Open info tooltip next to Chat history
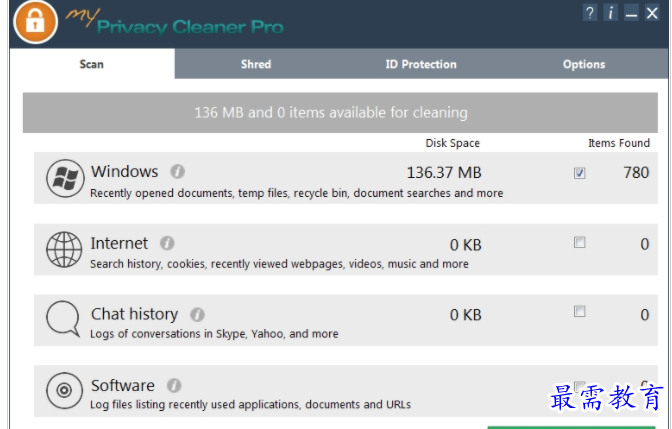Viewport: 672px width, 429px height. coord(197,314)
